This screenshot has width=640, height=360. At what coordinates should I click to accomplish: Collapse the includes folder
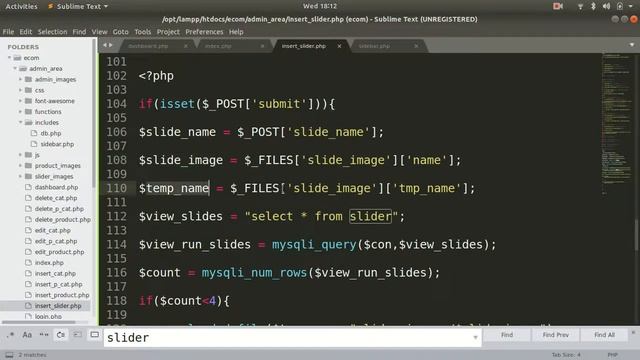20,122
